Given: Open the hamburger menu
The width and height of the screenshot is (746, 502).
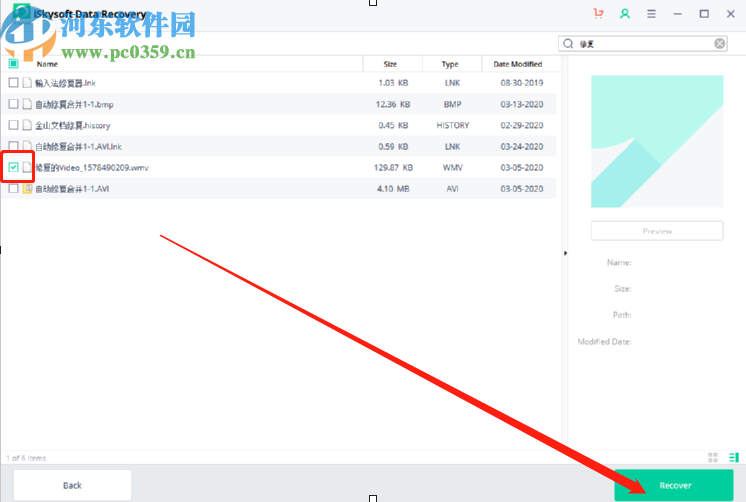Looking at the screenshot, I should point(651,14).
